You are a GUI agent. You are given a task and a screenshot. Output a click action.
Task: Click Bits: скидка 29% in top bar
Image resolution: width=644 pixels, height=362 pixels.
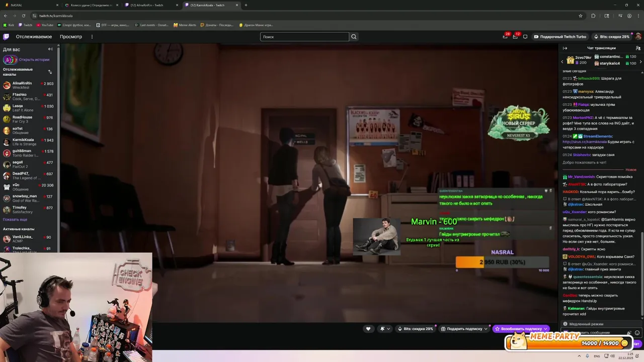pos(611,37)
